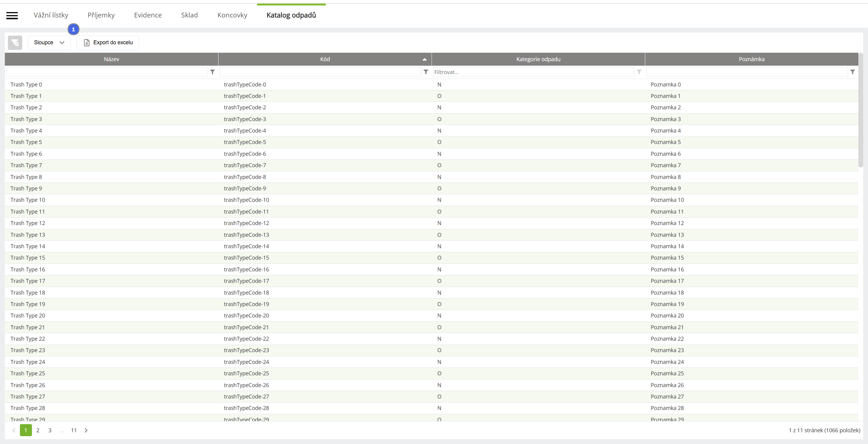Select the Trash Type 12 row
Viewport: 868px width, 444px height.
point(28,223)
